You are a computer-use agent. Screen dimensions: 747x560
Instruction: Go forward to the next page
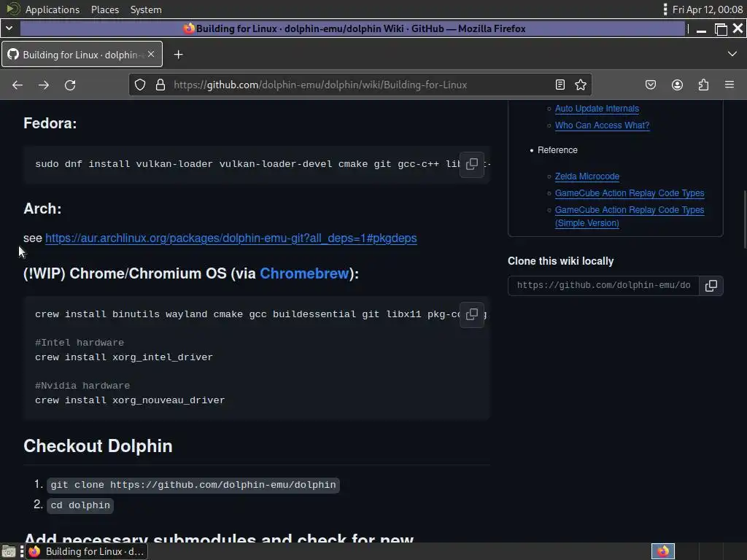[44, 85]
